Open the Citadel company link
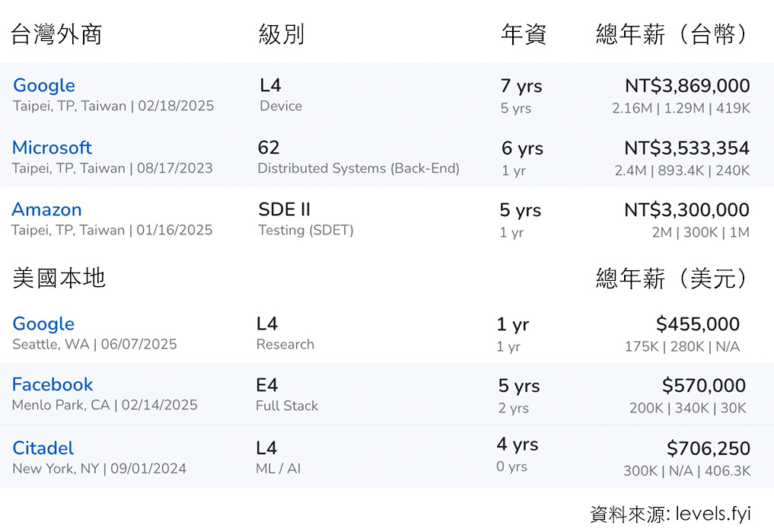774x532 pixels. tap(43, 448)
